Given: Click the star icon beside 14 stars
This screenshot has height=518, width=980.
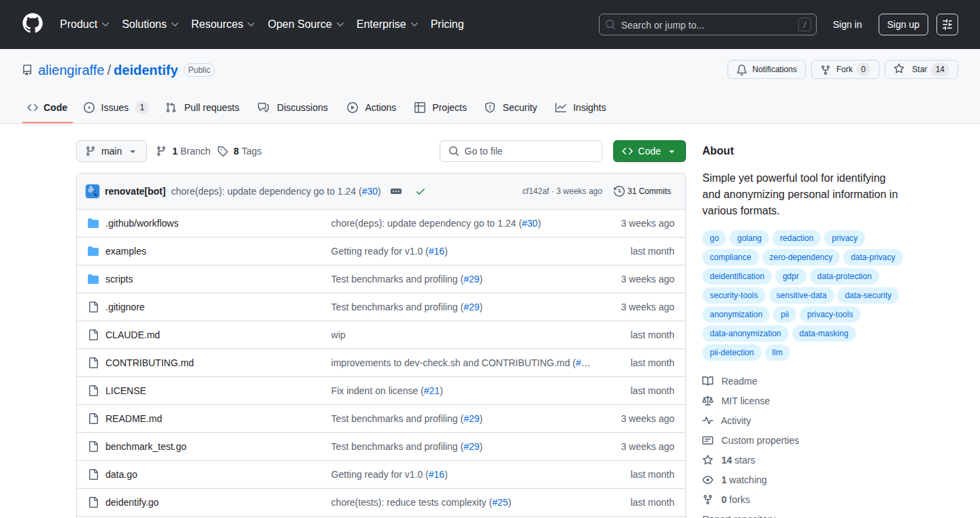Looking at the screenshot, I should pos(708,460).
